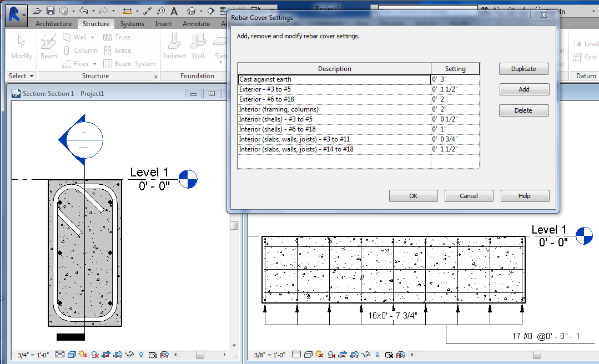Select the Measure tool in Quick Access toolbar

128,11
